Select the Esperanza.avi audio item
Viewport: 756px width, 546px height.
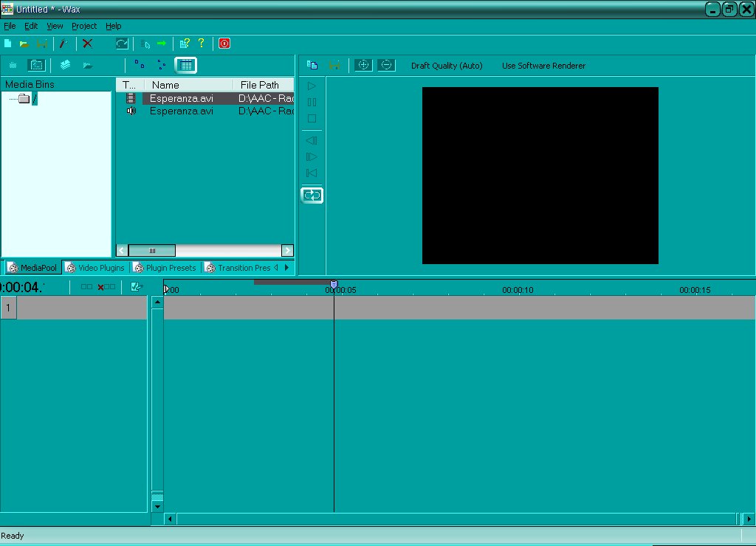coord(182,111)
